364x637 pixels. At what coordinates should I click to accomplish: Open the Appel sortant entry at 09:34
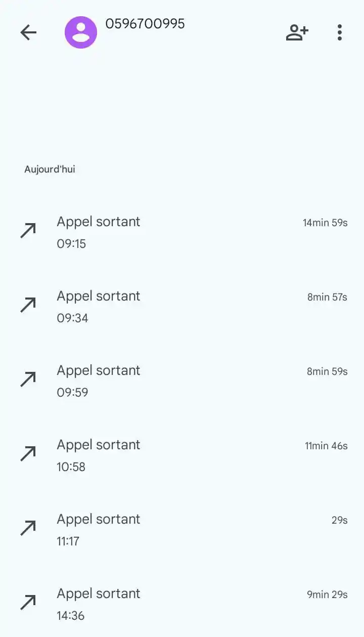point(182,307)
